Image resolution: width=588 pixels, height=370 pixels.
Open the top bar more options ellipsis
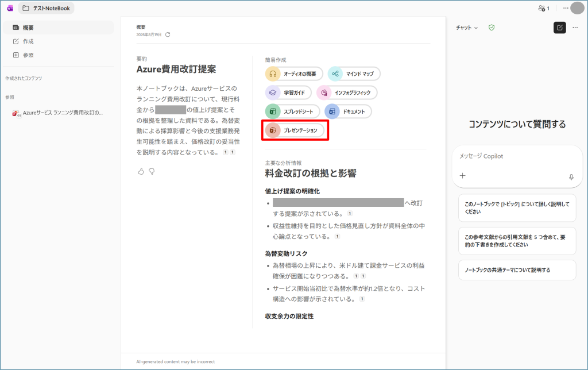pyautogui.click(x=566, y=8)
